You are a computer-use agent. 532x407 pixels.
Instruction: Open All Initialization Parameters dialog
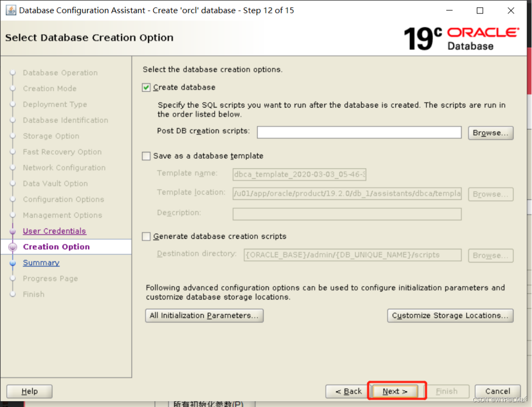click(x=204, y=315)
